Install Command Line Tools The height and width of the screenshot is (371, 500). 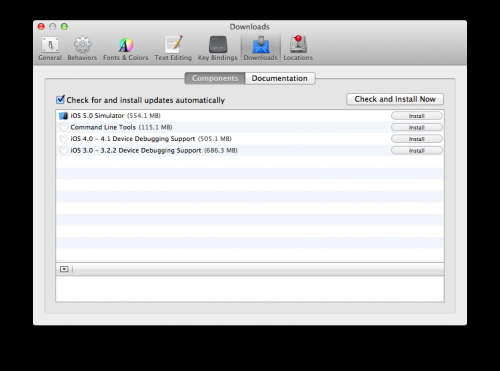pos(417,127)
